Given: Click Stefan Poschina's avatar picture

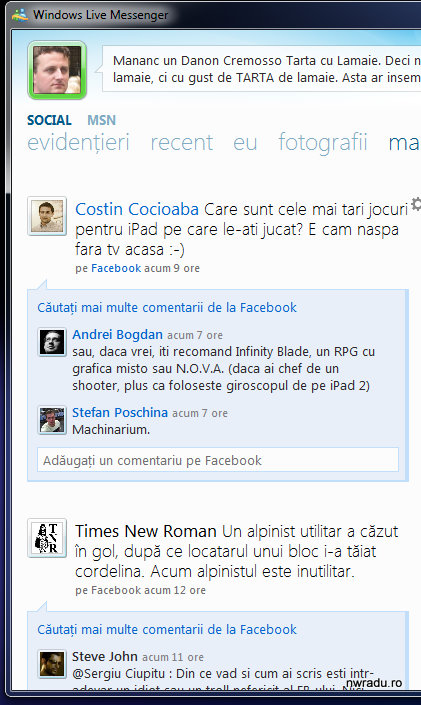Looking at the screenshot, I should [x=52, y=420].
